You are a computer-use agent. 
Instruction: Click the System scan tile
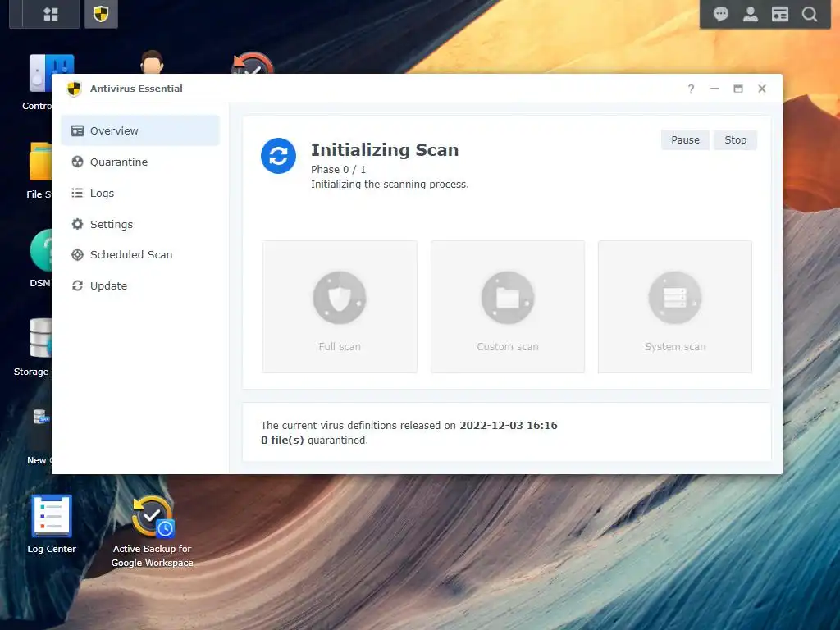pyautogui.click(x=675, y=307)
